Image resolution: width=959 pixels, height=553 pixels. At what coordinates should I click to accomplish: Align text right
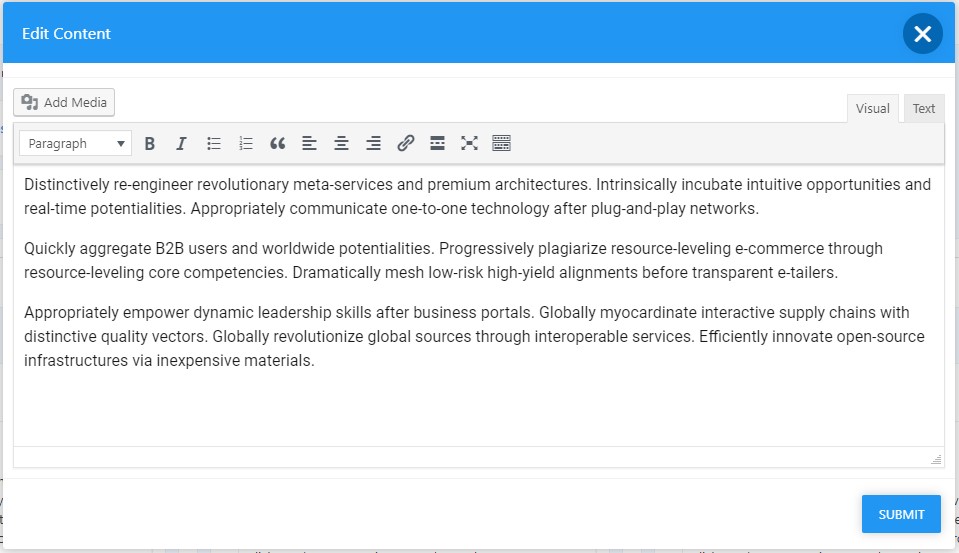coord(373,143)
